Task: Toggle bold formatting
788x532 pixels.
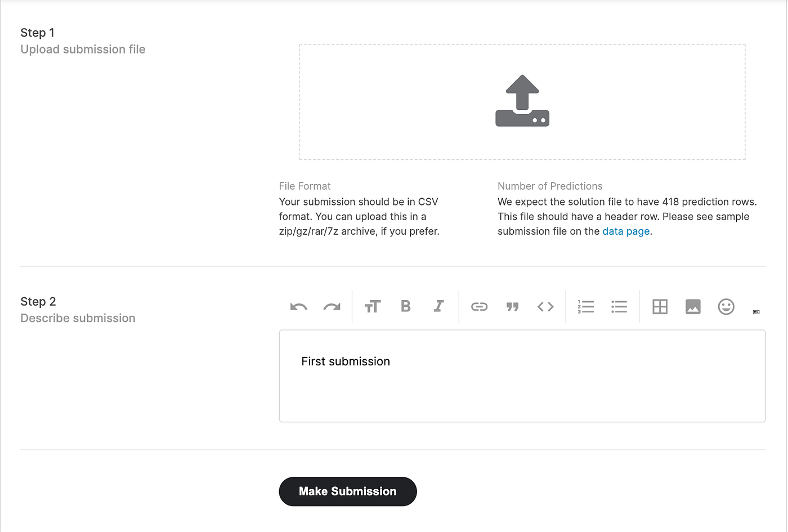Action: (x=405, y=306)
